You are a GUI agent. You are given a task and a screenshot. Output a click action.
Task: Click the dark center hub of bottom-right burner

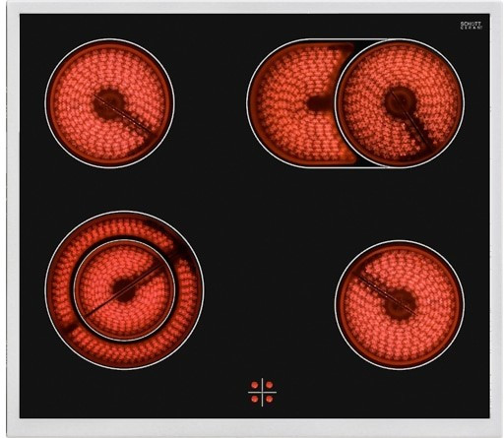[400, 305]
